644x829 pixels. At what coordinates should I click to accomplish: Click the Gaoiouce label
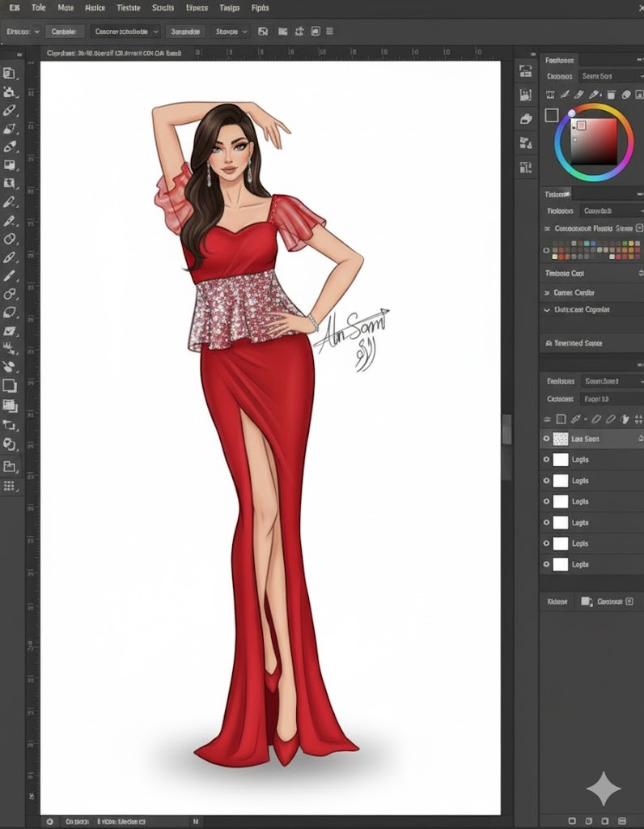click(x=610, y=602)
